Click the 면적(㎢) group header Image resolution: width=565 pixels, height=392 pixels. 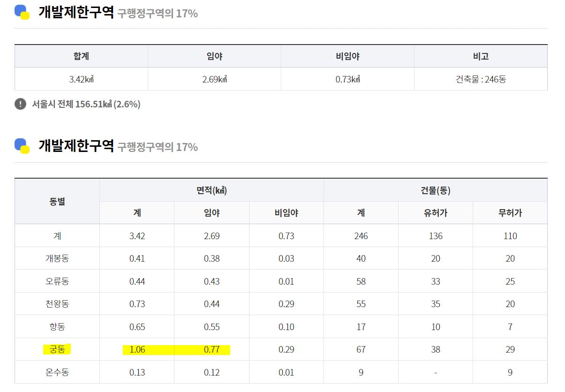coord(211,190)
